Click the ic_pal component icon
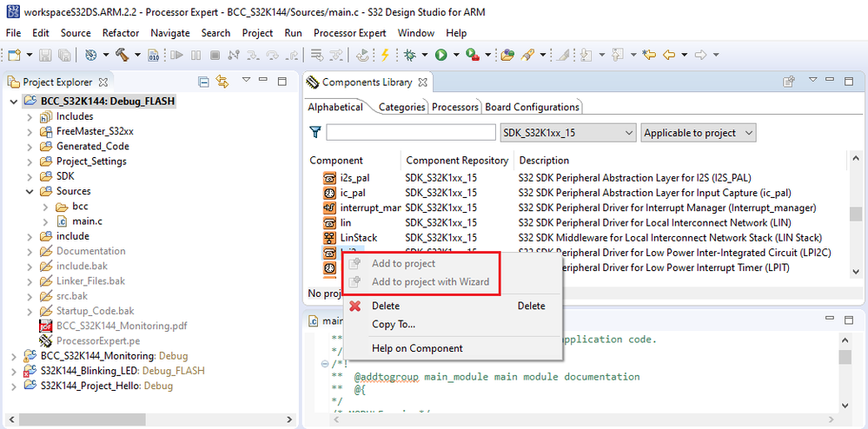The width and height of the screenshot is (868, 429). (329, 193)
